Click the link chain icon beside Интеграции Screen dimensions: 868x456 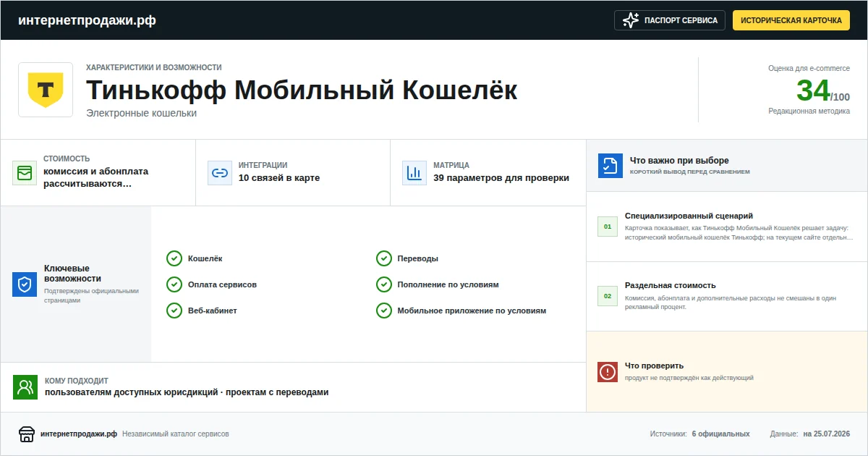pos(219,173)
